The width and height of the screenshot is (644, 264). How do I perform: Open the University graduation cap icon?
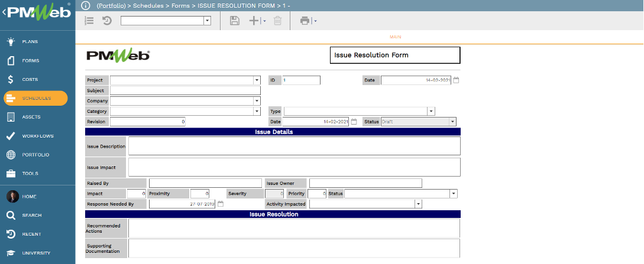(11, 253)
